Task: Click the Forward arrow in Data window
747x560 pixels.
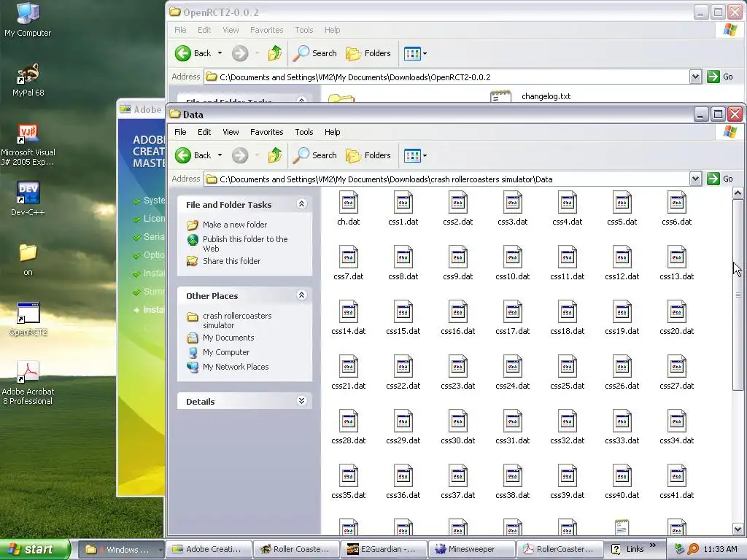Action: 240,155
